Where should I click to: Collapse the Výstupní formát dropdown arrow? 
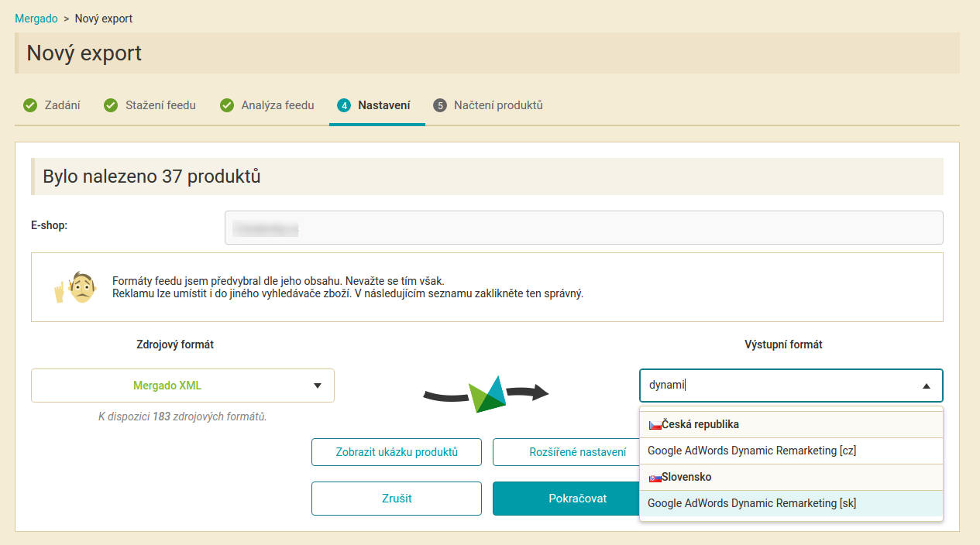point(927,386)
